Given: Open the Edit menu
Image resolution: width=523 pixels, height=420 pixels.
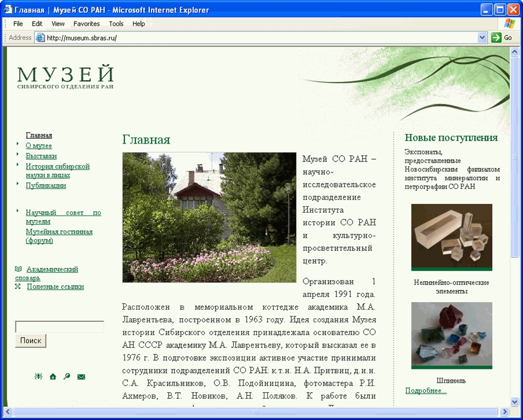Looking at the screenshot, I should pyautogui.click(x=37, y=24).
